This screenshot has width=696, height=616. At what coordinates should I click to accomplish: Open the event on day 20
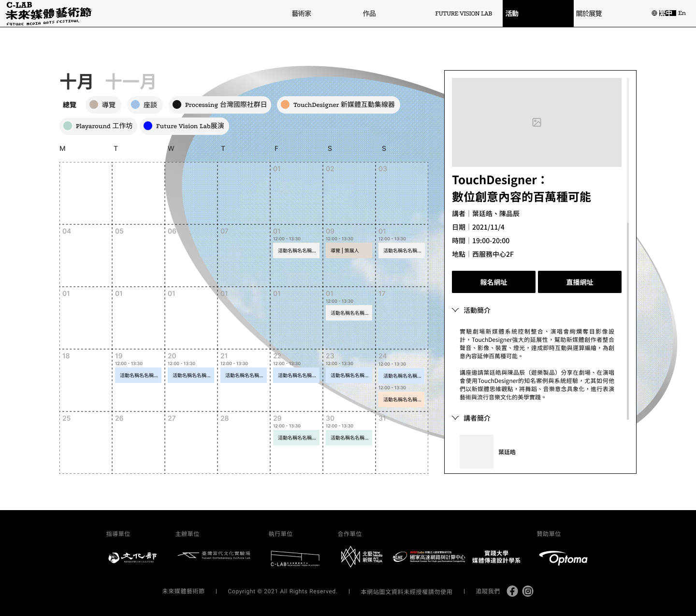point(191,375)
